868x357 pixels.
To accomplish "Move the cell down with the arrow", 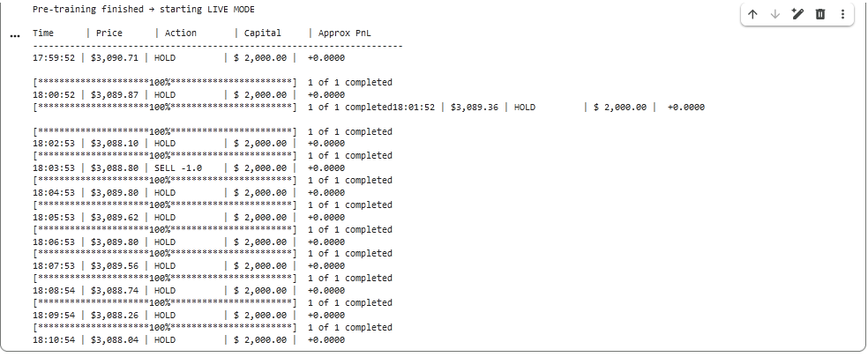I will [x=775, y=14].
